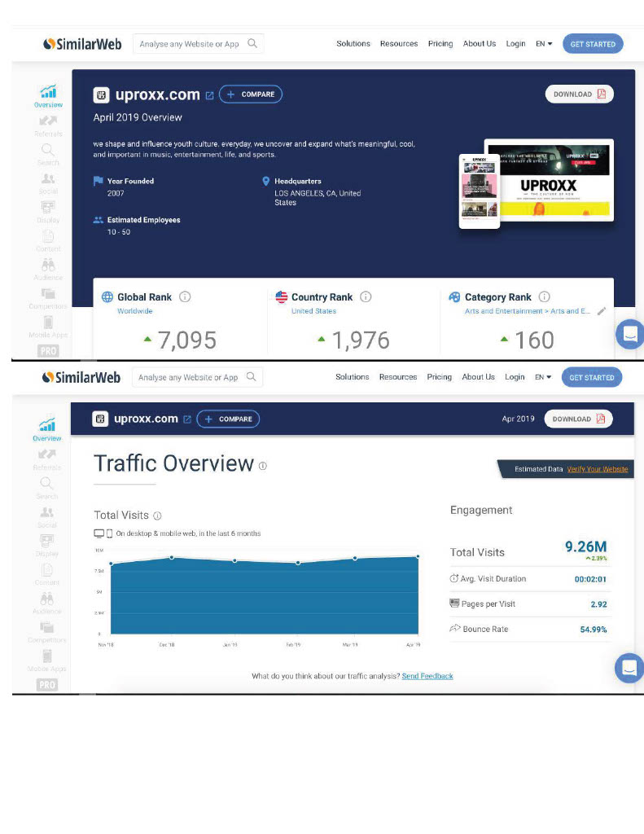
Task: Open chat bubble beside Category Rank card
Action: [x=630, y=334]
